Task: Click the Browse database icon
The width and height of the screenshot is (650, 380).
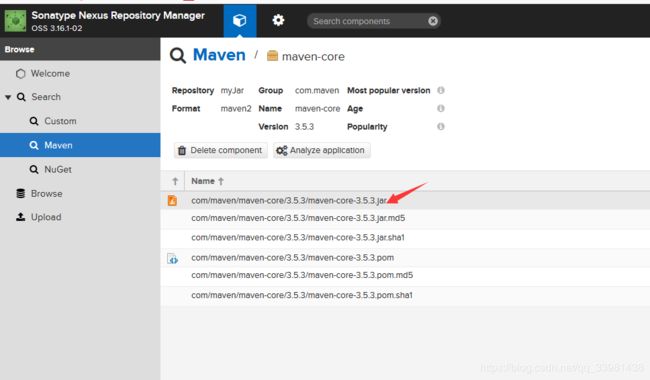Action: tap(20, 193)
